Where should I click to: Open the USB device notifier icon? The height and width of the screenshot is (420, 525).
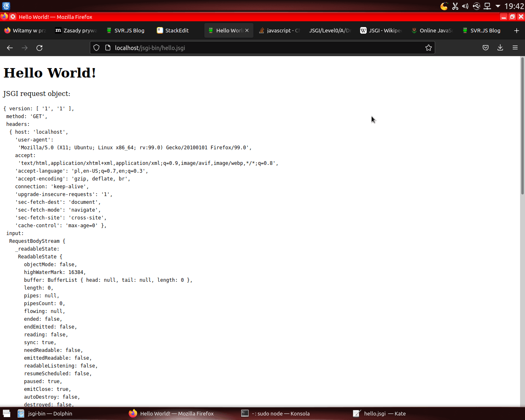tap(476, 6)
